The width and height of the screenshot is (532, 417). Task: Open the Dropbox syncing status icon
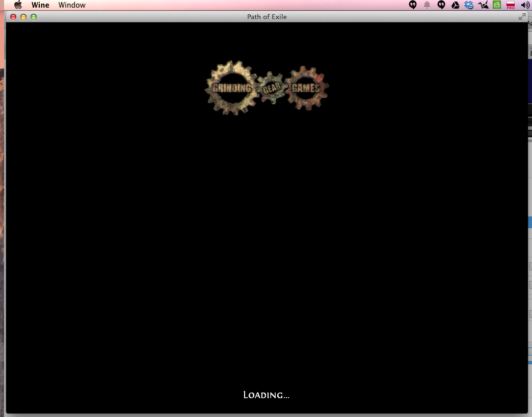pos(469,5)
